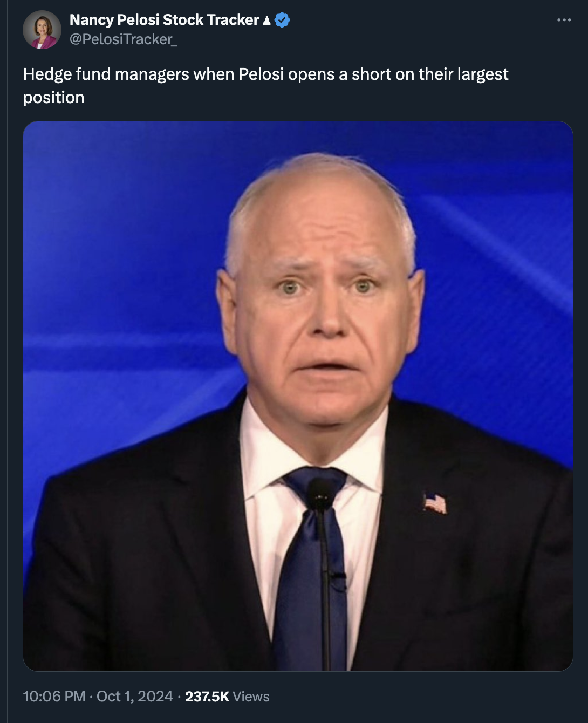Image resolution: width=588 pixels, height=723 pixels.
Task: Click the chess pawn icon beside name
Action: tap(266, 21)
